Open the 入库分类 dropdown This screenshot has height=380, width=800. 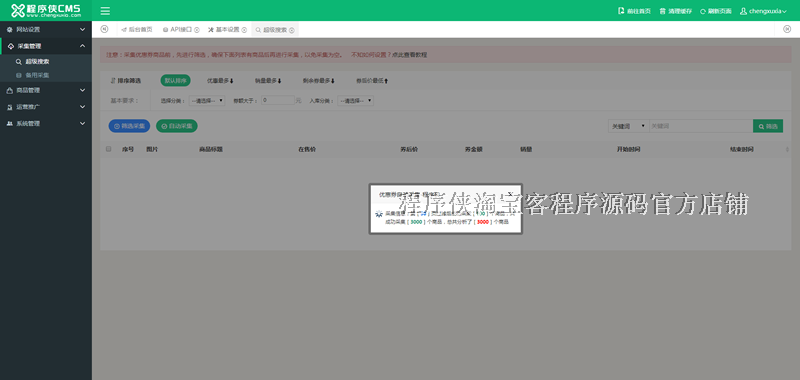coord(355,101)
